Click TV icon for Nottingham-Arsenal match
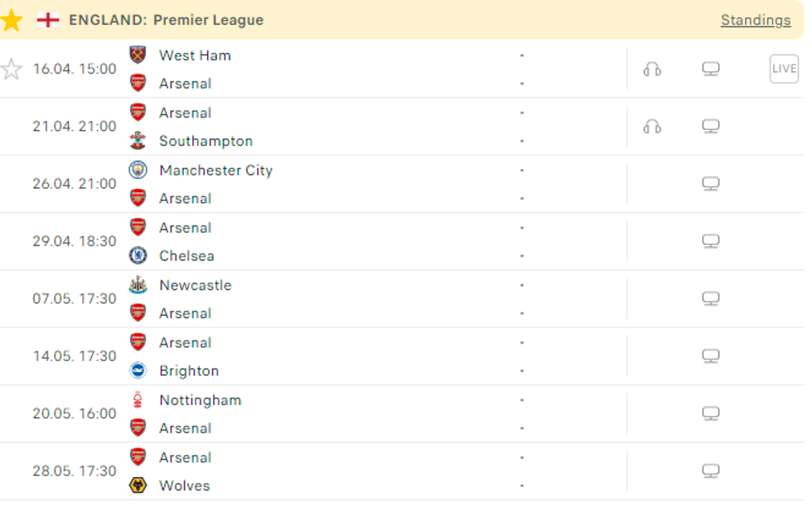Viewport: 812px width, 511px height. [x=710, y=413]
